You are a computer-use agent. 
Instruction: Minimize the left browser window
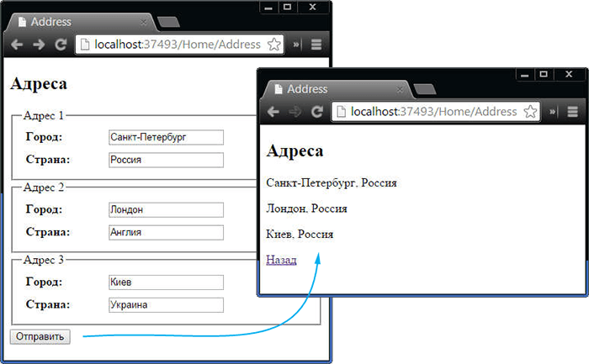268,7
